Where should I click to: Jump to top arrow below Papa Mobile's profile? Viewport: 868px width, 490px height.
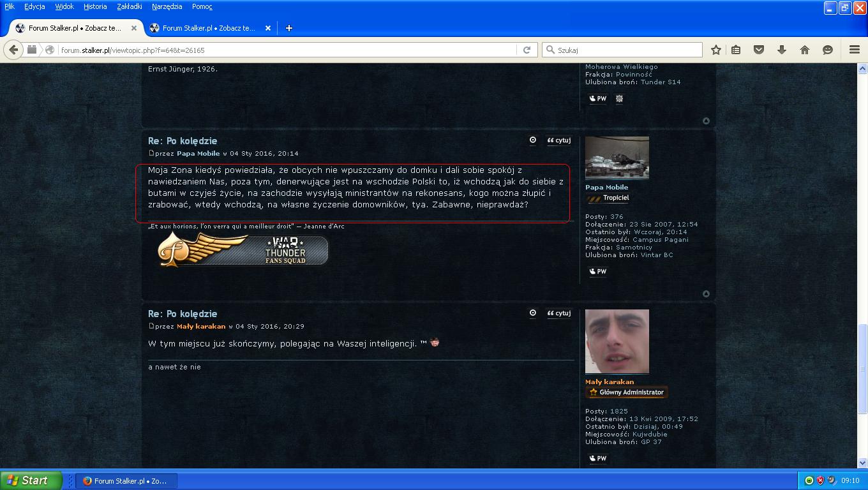(x=706, y=293)
